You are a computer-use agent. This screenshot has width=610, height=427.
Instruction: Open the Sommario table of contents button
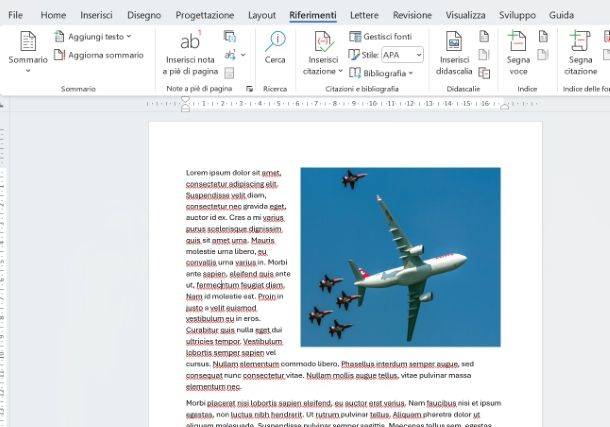coord(27,48)
